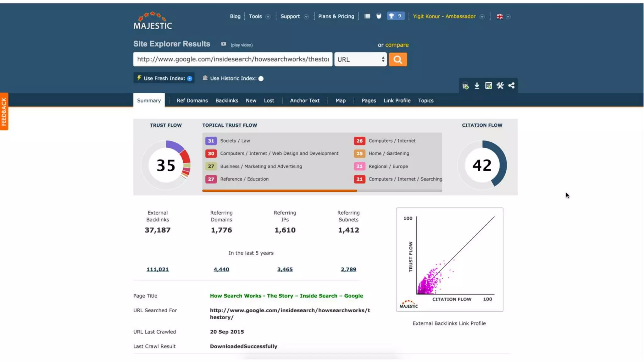
Task: Open the bucket icon in top navigation
Action: pyautogui.click(x=379, y=16)
